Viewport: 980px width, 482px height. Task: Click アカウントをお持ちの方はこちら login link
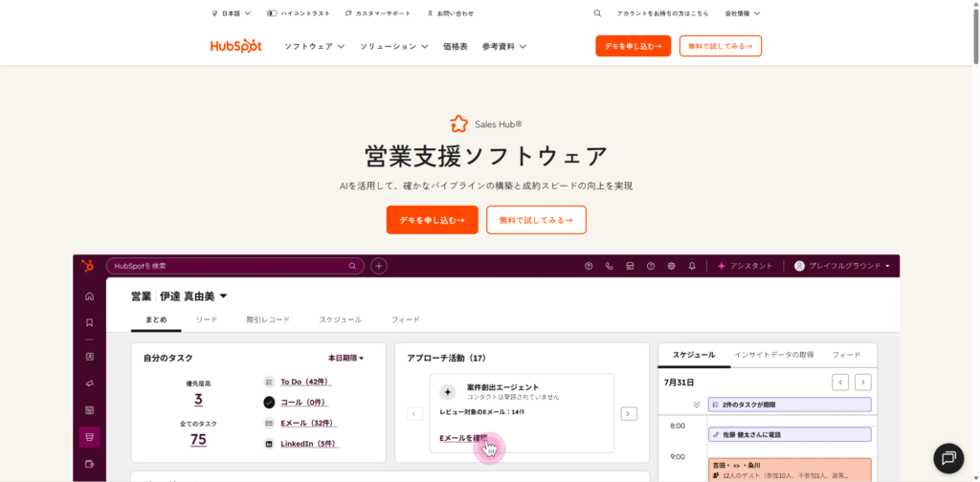[662, 13]
